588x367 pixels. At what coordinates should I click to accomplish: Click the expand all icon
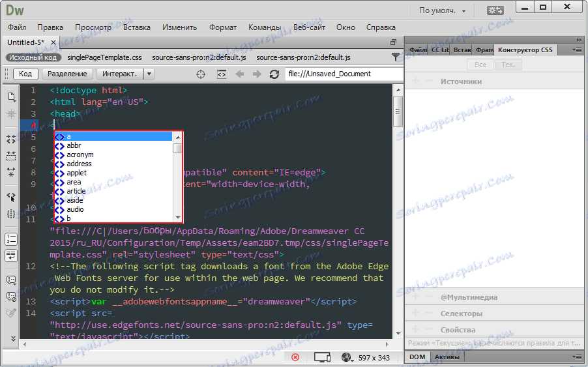[x=11, y=172]
